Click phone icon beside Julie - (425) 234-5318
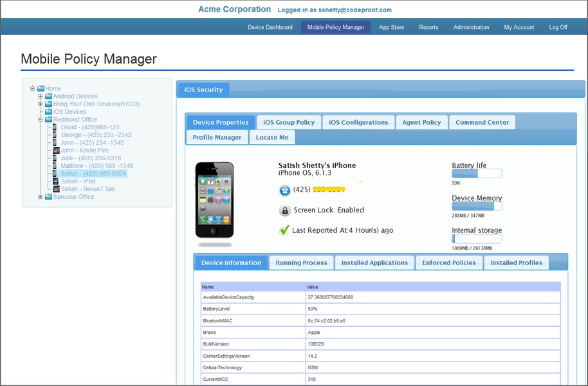 click(55, 158)
